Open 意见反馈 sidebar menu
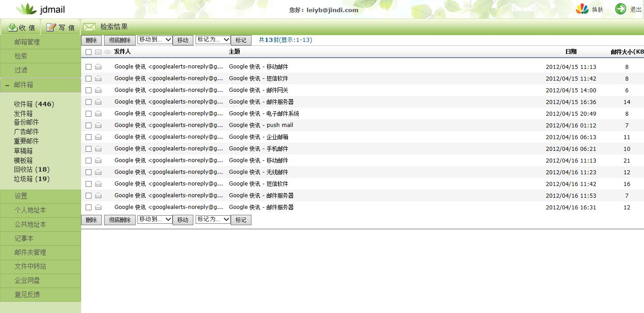Viewport: 644px width, 313px height. [41, 295]
